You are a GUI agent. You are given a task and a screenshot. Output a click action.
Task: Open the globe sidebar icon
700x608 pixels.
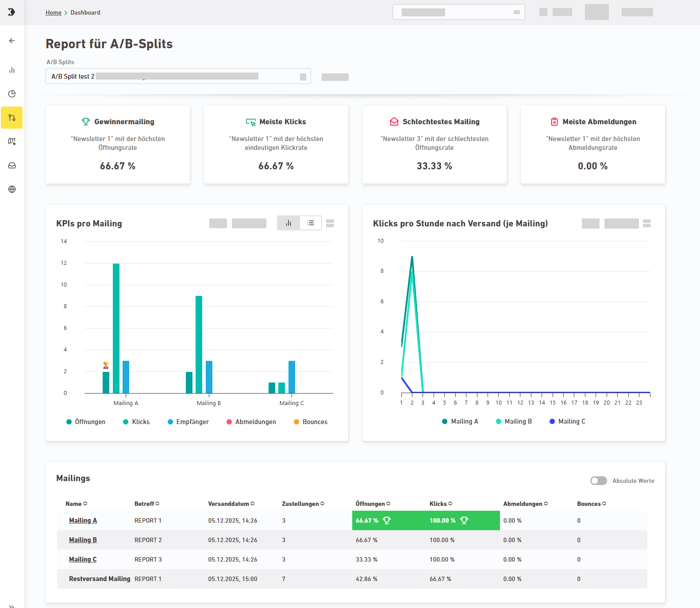[x=12, y=189]
